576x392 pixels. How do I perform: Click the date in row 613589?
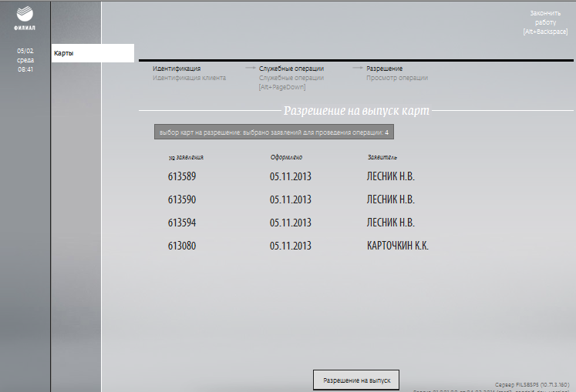pos(290,176)
